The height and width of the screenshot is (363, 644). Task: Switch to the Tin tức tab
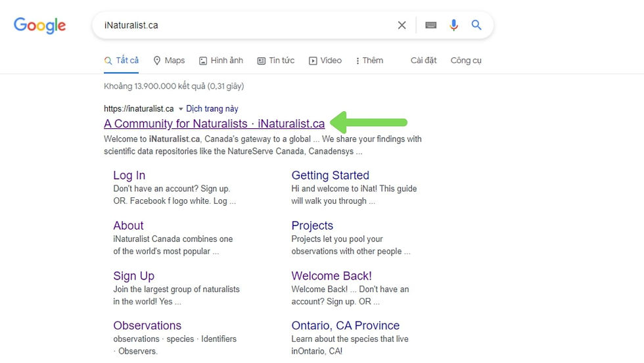pyautogui.click(x=276, y=60)
